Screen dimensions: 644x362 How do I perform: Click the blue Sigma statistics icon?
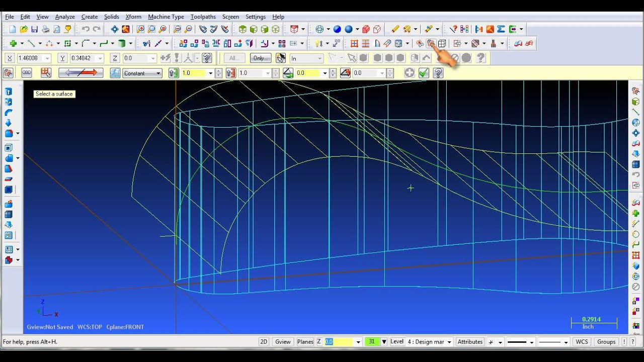tap(501, 29)
